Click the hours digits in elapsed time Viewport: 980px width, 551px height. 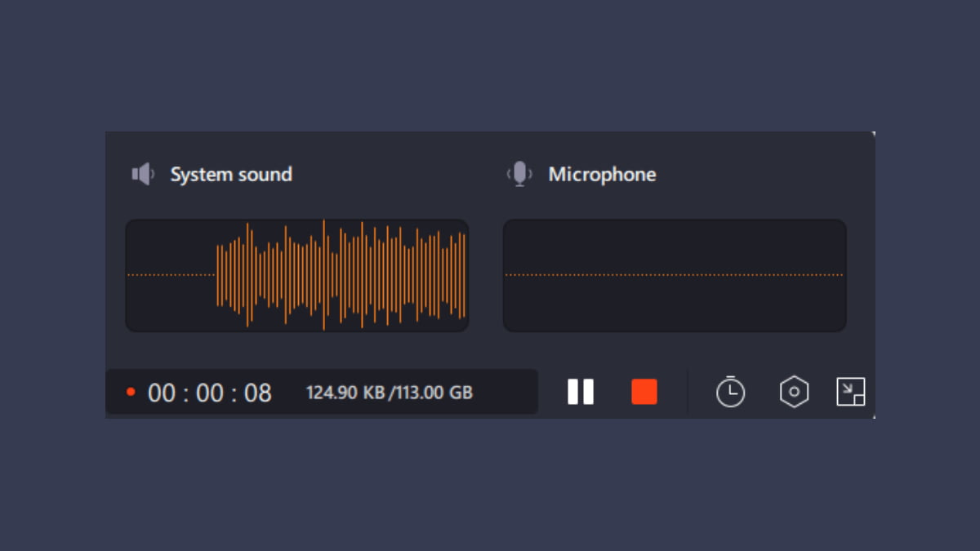click(x=162, y=393)
